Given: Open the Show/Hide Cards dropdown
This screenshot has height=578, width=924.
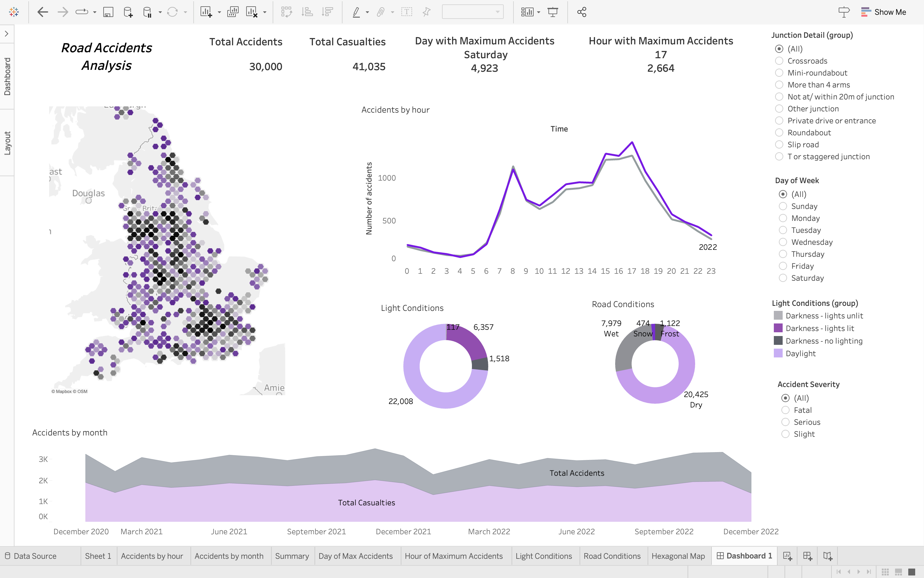Looking at the screenshot, I should point(538,12).
